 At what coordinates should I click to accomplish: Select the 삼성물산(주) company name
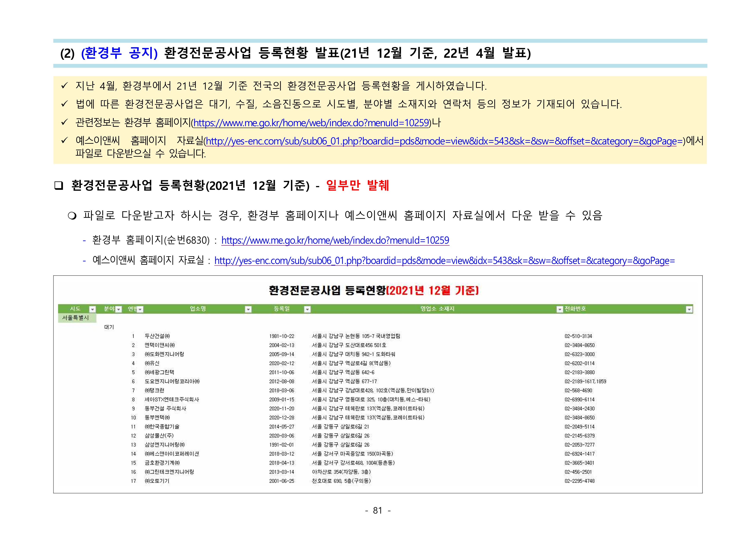[x=159, y=436]
